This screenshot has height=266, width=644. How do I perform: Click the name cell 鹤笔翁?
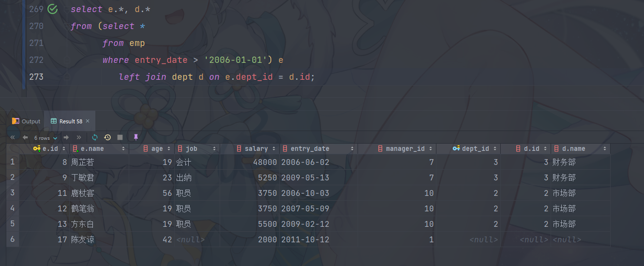click(99, 208)
